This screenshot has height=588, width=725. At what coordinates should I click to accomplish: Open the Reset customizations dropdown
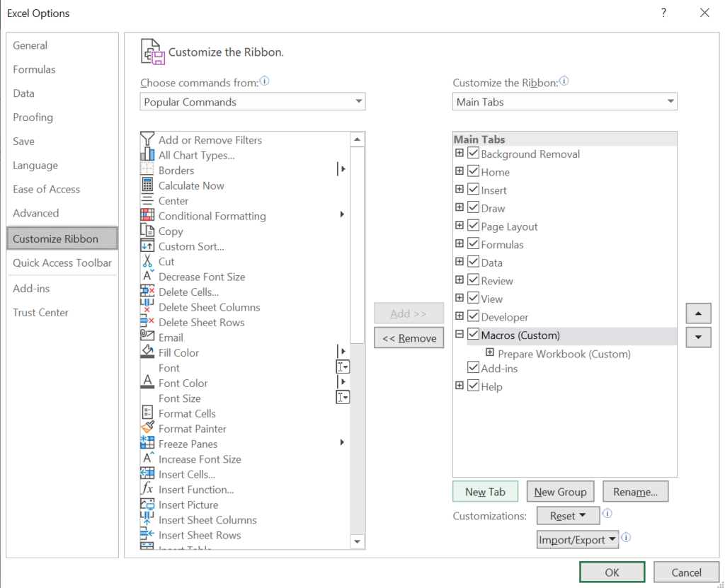tap(568, 515)
